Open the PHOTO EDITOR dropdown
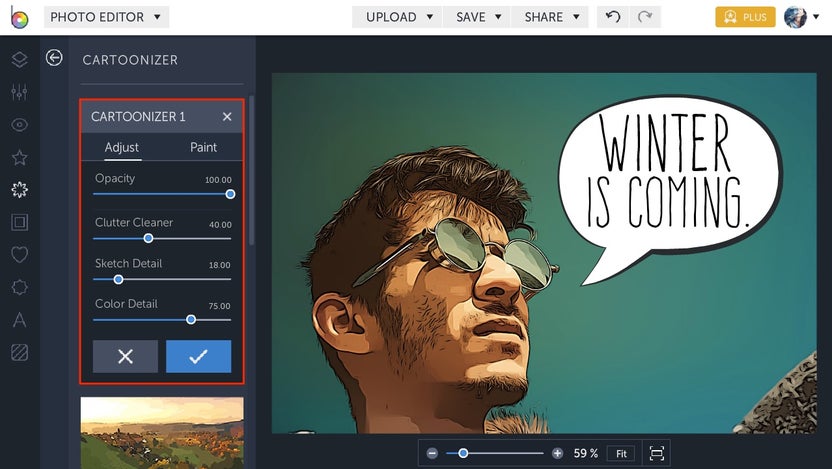 (x=107, y=17)
